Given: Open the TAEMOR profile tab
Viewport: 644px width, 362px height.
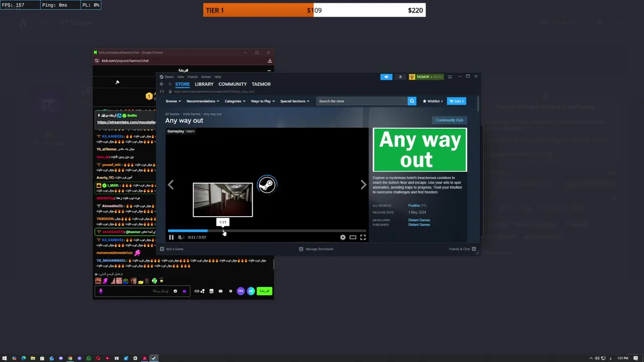Looking at the screenshot, I should coord(261,84).
